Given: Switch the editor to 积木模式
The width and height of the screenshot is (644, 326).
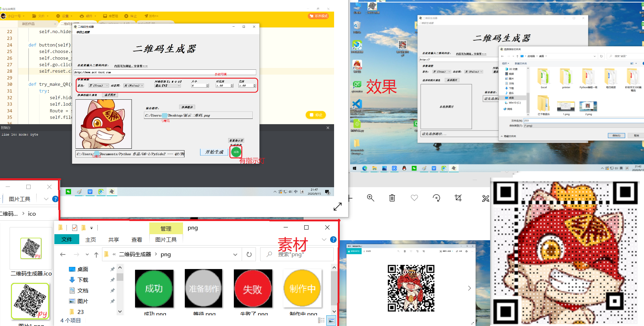Looking at the screenshot, I should click(318, 16).
